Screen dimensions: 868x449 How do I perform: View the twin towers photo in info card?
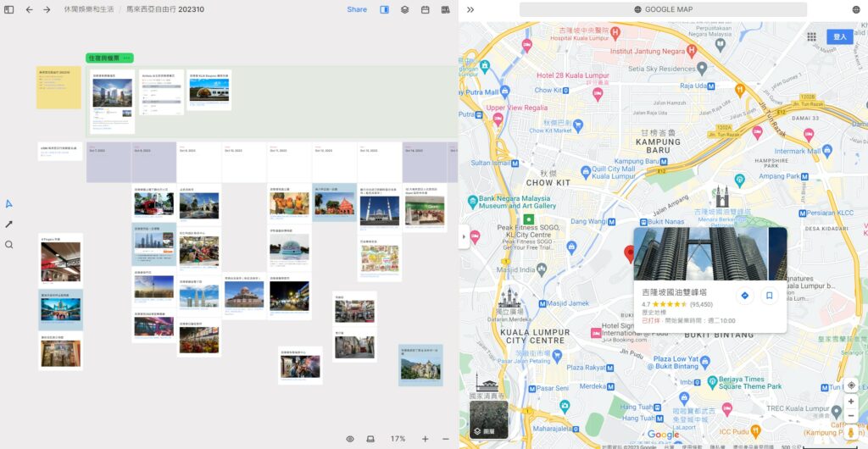710,254
